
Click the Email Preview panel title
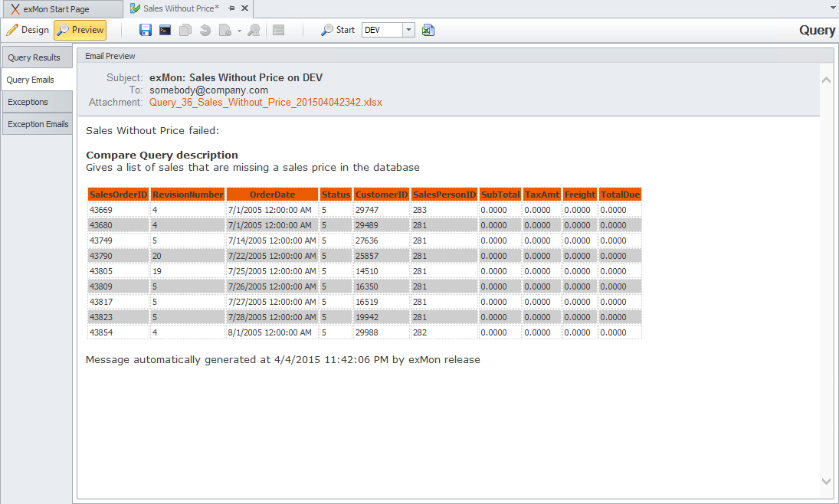pos(110,56)
